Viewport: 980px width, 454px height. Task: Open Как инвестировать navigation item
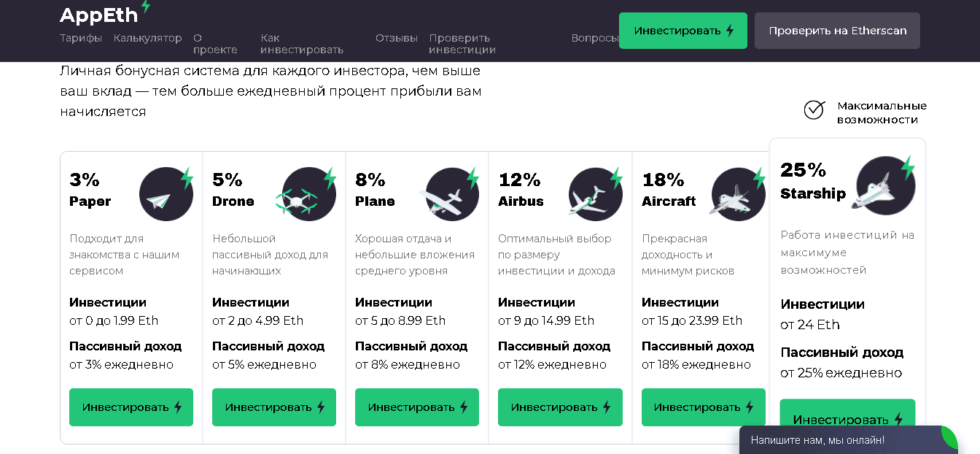click(301, 44)
